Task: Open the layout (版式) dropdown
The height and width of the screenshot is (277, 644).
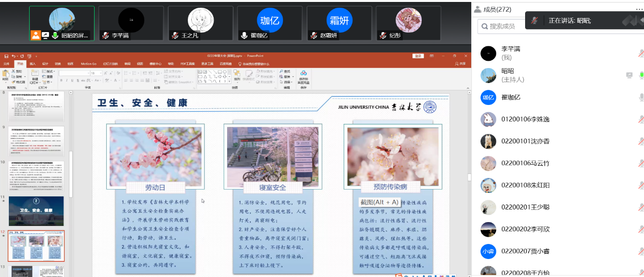Action: pos(49,71)
